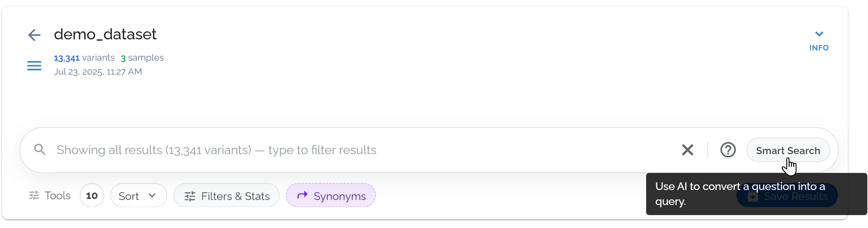This screenshot has height=228, width=868.
Task: Toggle the Synonyms option
Action: click(331, 196)
